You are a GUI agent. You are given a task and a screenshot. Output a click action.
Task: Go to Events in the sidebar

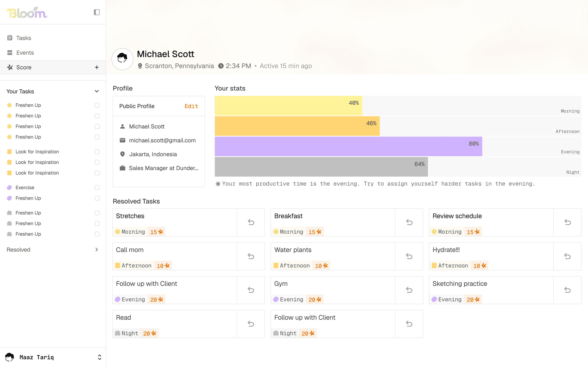pos(25,53)
